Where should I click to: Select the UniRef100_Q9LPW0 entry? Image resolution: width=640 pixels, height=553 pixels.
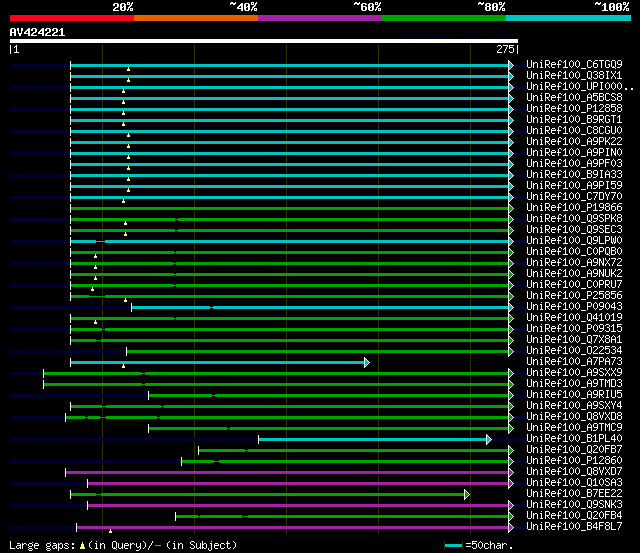click(x=574, y=240)
